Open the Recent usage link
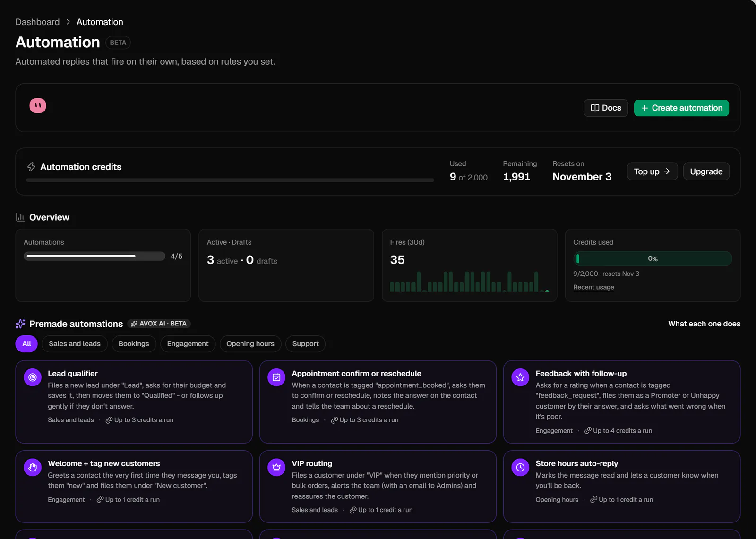Screen dimensions: 756x539 click(x=593, y=287)
